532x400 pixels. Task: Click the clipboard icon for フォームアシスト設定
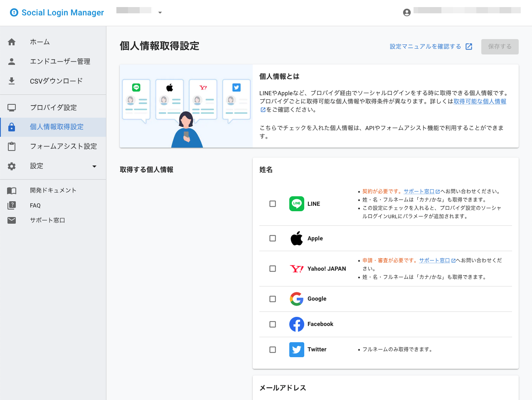pos(12,146)
